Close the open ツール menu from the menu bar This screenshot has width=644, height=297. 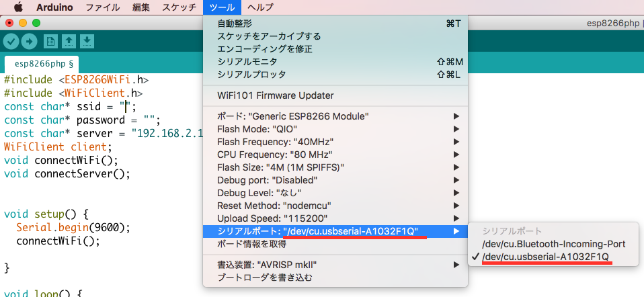222,7
